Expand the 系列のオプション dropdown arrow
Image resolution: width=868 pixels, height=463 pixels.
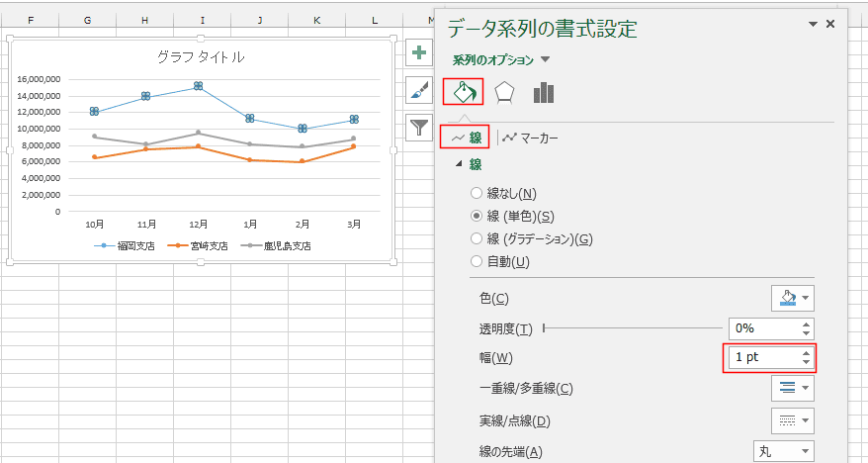tap(545, 59)
